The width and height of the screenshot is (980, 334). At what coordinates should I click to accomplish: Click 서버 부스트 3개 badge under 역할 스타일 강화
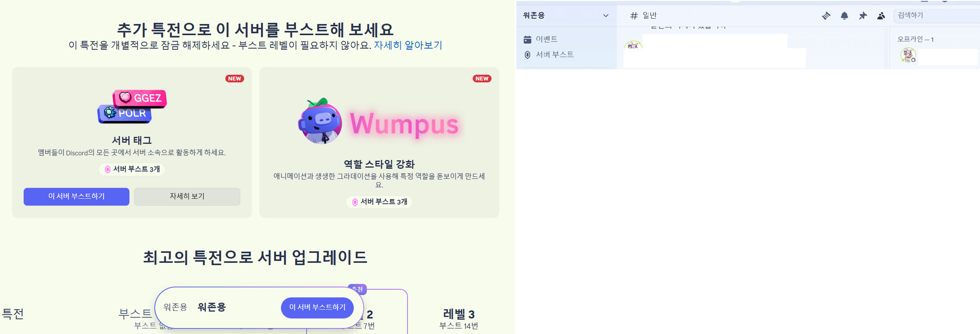click(379, 202)
